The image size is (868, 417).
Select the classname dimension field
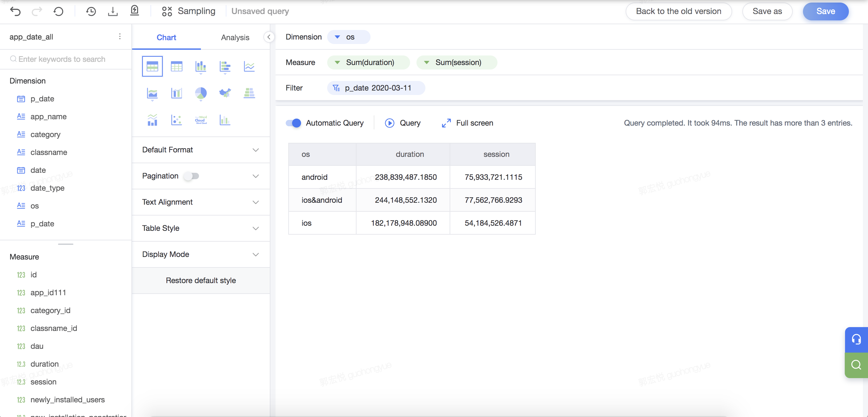tap(48, 152)
